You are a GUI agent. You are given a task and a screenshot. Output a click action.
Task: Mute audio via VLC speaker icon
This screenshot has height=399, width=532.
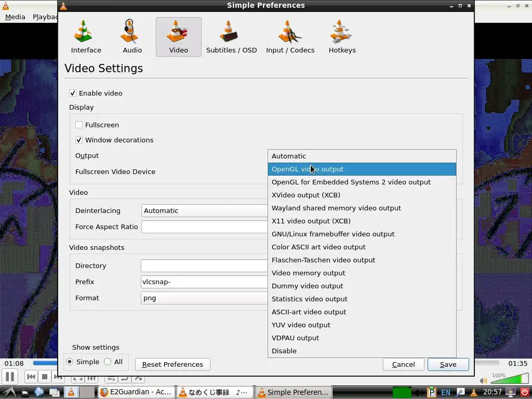484,381
